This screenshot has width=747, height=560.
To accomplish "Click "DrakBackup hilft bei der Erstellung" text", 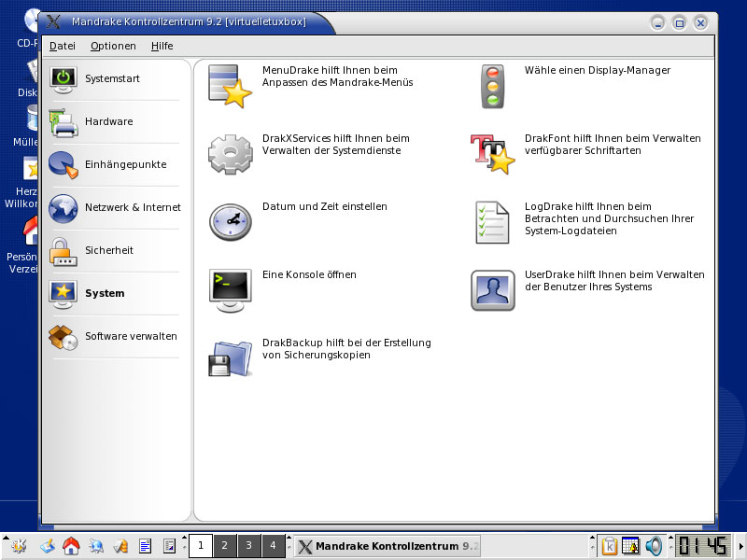I will tap(346, 349).
